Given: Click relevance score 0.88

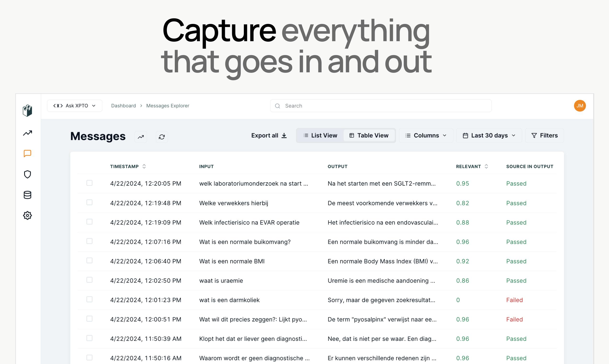Looking at the screenshot, I should click(x=463, y=222).
